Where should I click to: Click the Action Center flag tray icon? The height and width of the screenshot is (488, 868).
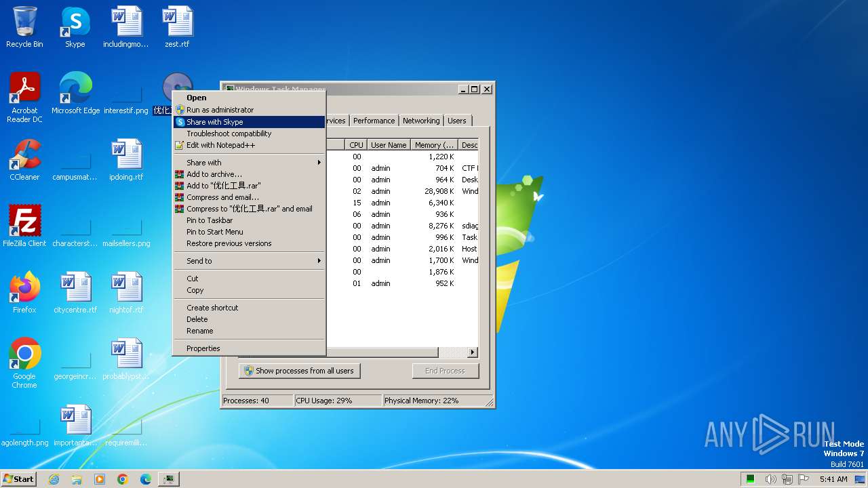point(804,479)
